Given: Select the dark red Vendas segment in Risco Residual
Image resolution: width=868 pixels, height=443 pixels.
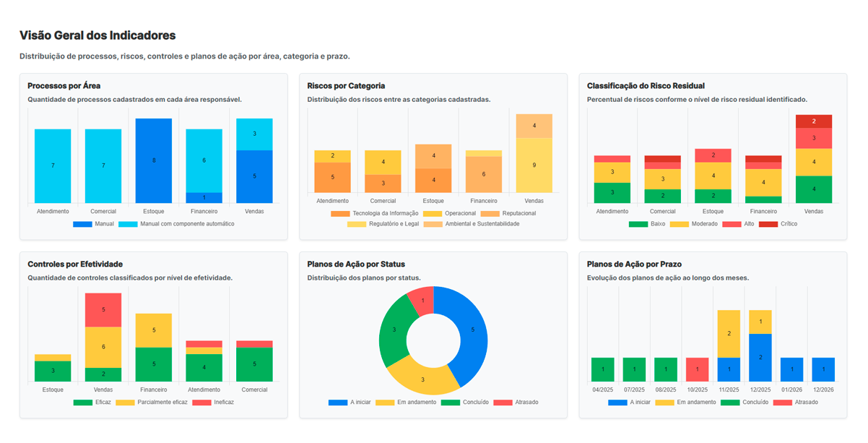Looking at the screenshot, I should (x=814, y=121).
